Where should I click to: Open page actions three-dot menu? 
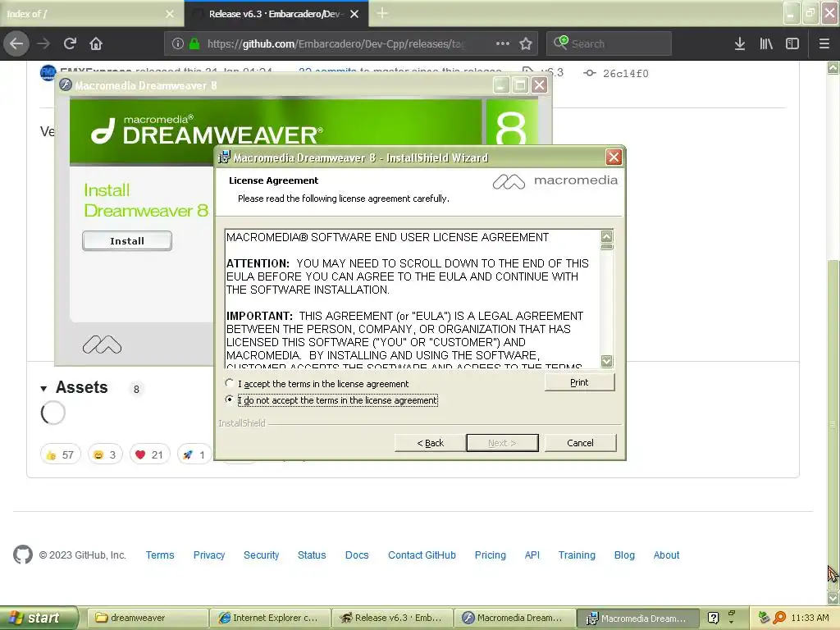[503, 43]
